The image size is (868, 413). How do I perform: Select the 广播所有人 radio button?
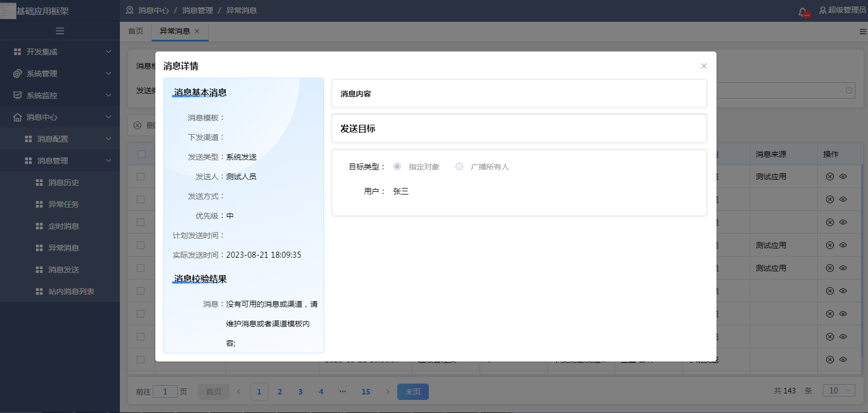pos(459,167)
